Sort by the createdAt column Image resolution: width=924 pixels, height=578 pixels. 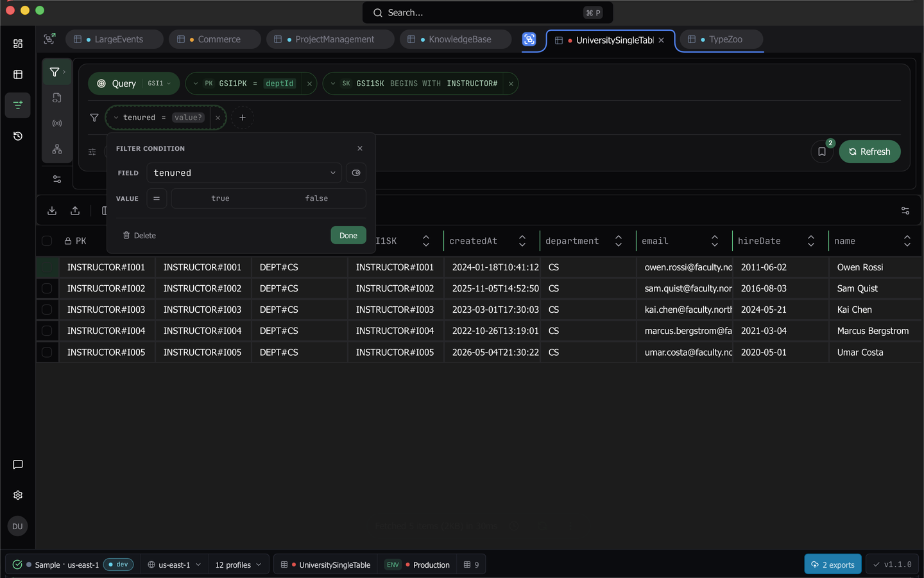(522, 241)
